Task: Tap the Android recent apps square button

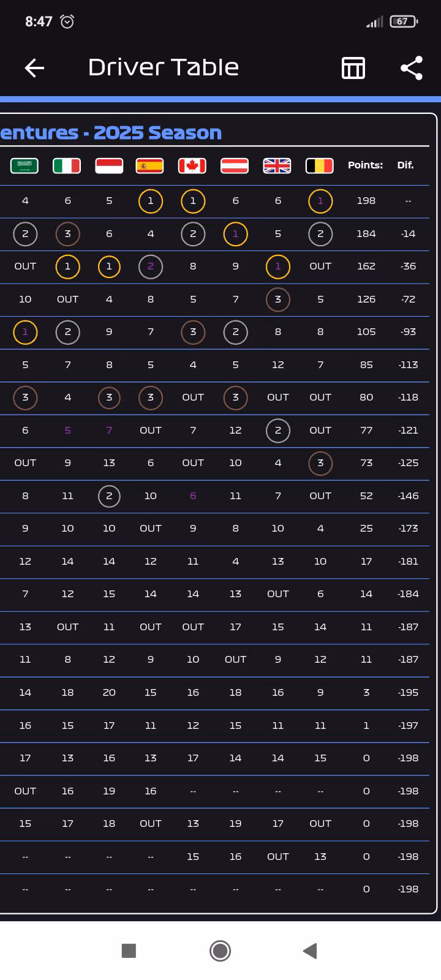Action: tap(129, 951)
